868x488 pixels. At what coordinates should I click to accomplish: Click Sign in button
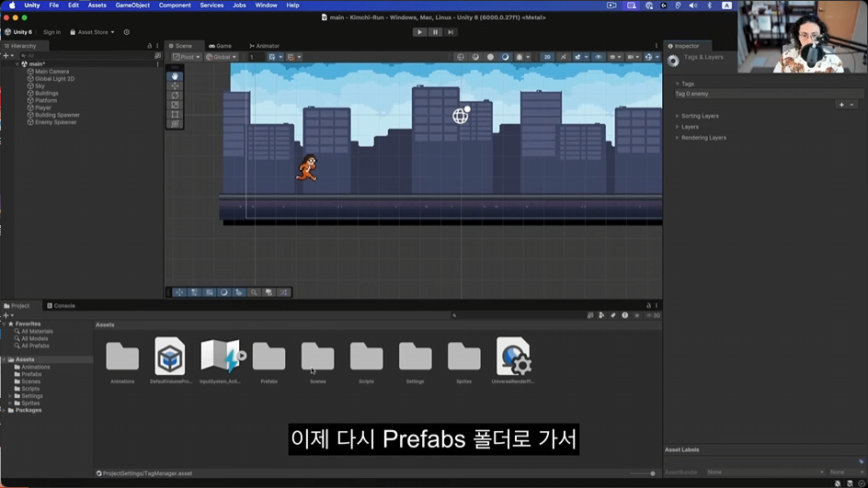coord(52,32)
